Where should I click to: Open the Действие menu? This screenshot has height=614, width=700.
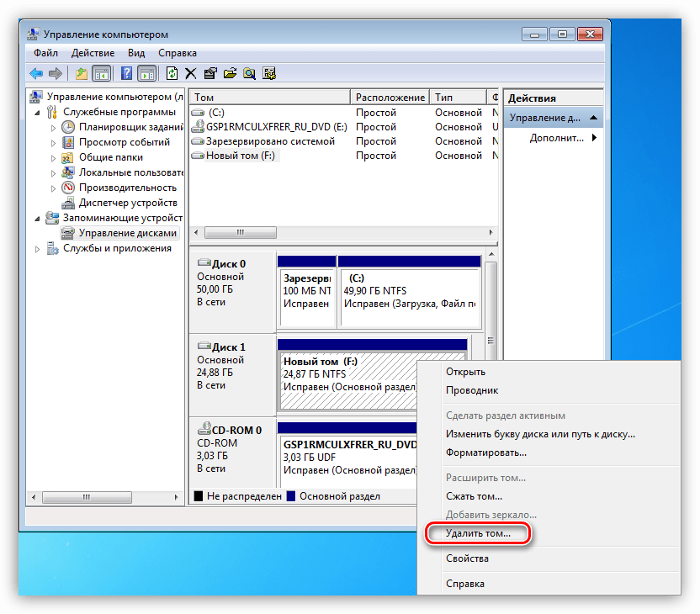tap(93, 53)
